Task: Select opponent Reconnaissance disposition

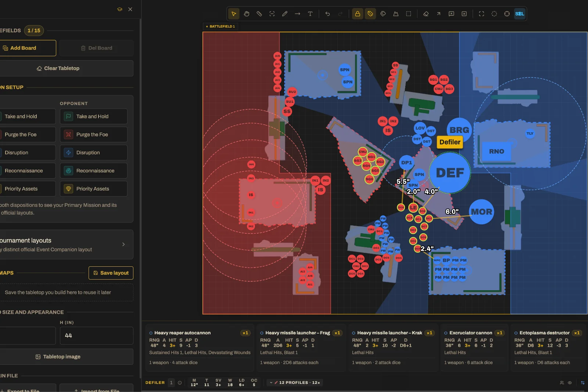Action: point(94,171)
